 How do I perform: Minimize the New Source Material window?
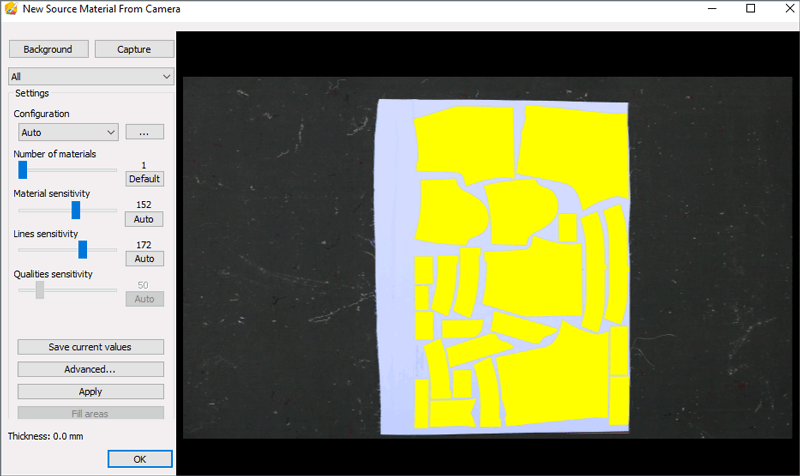pyautogui.click(x=712, y=9)
